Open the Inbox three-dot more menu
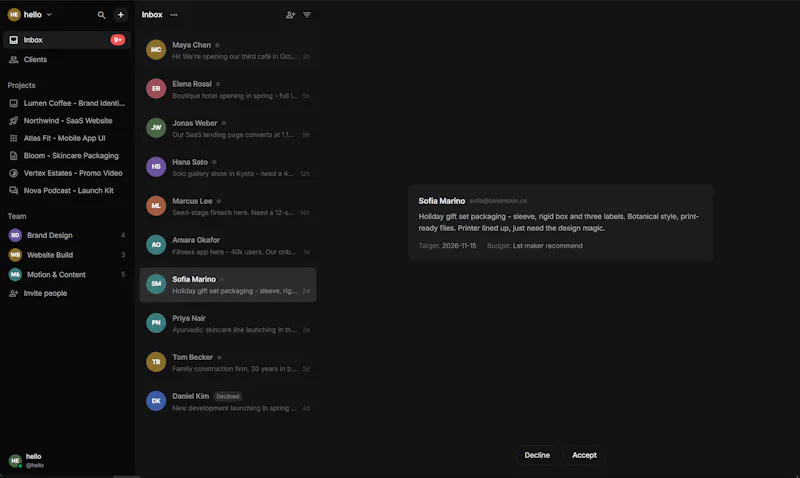The width and height of the screenshot is (800, 478). (x=174, y=15)
